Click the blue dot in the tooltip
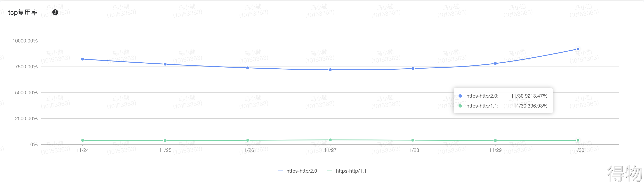The image size is (644, 184). point(460,96)
